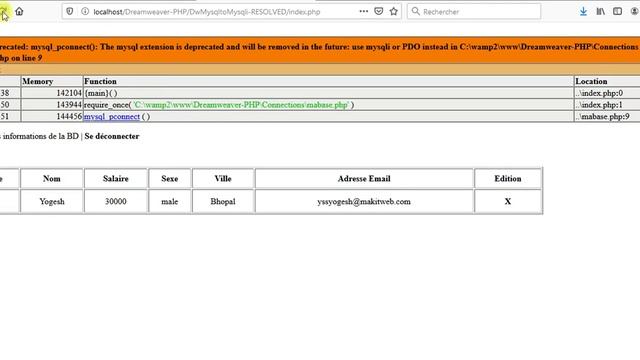
Task: Open the downloads arrow icon
Action: tap(583, 11)
